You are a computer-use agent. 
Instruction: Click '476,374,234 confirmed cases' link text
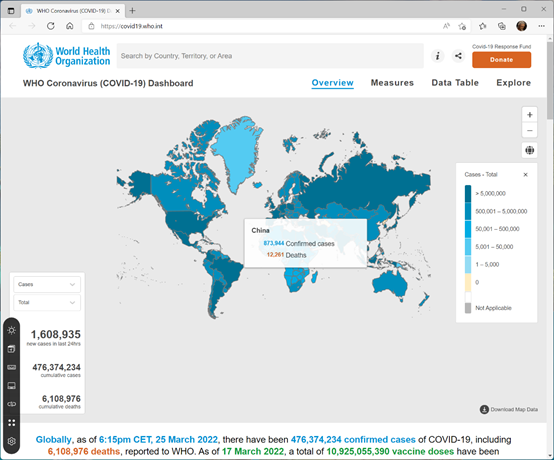coord(353,440)
